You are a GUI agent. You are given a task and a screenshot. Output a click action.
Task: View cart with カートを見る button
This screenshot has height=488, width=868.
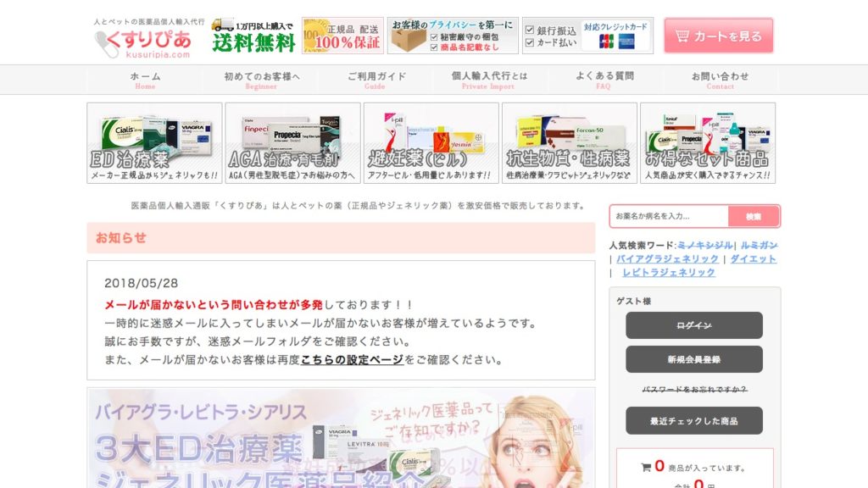click(719, 36)
